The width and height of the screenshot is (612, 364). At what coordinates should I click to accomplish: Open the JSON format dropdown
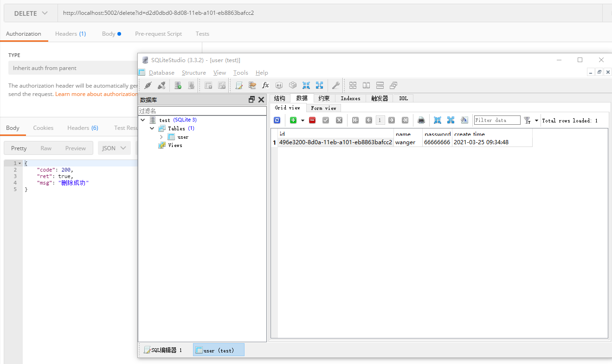[114, 148]
